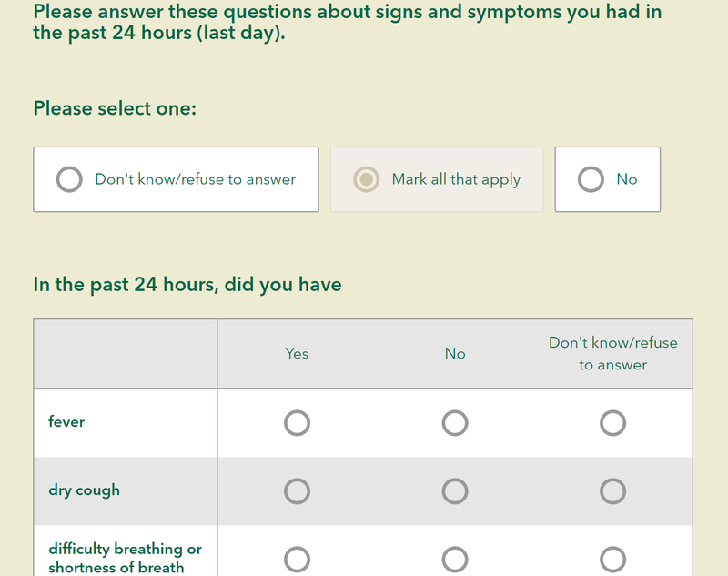Select Don't know for difficulty breathing
The height and width of the screenshot is (576, 728).
(612, 558)
